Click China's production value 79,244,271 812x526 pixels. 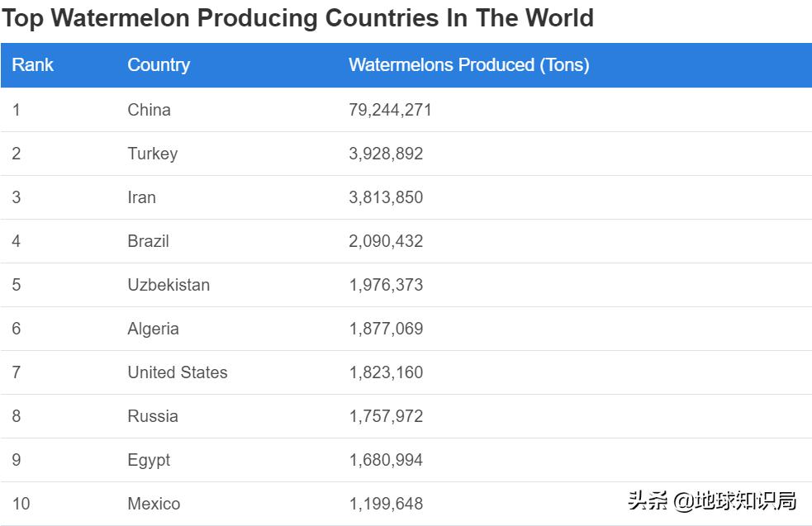[390, 110]
